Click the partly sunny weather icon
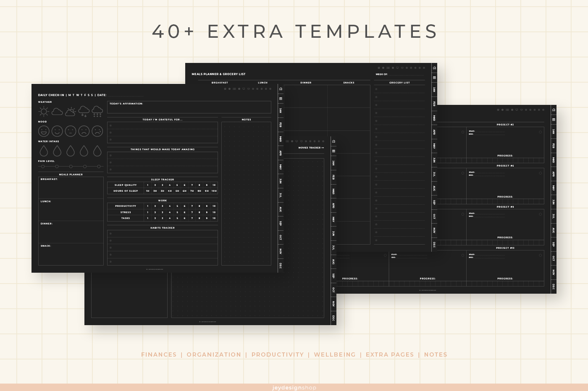The width and height of the screenshot is (588, 391). [71, 111]
